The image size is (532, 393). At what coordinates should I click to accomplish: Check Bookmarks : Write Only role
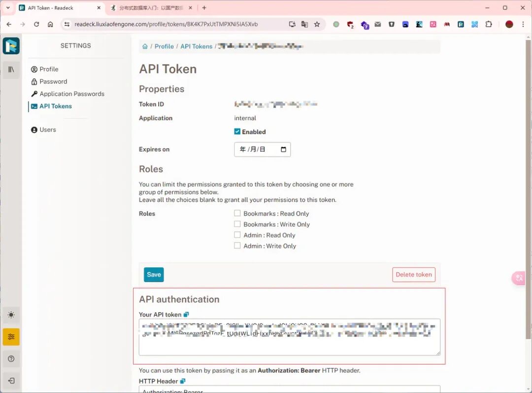pos(237,224)
